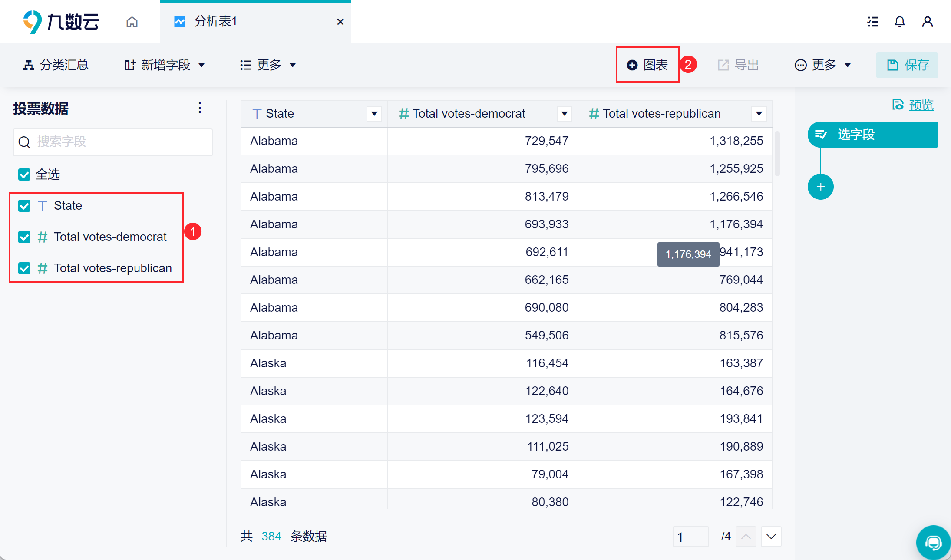Viewport: 951px width, 560px height.
Task: Open the 更多 menu next to 导出
Action: pos(823,65)
